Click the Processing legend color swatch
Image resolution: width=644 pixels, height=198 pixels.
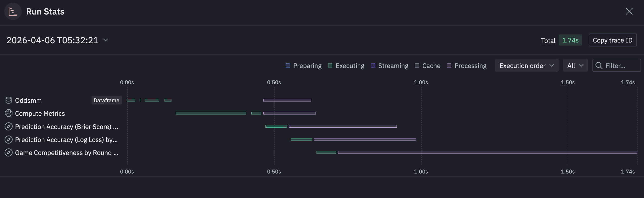click(449, 65)
